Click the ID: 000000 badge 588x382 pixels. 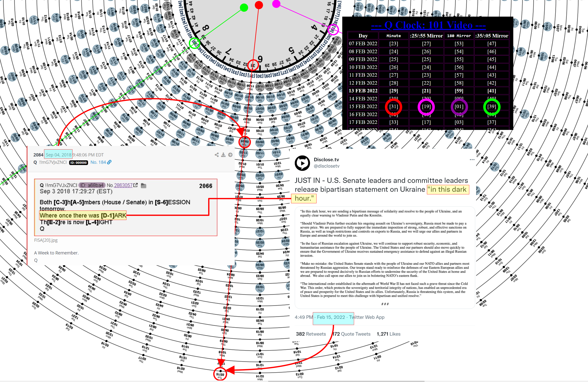[79, 163]
